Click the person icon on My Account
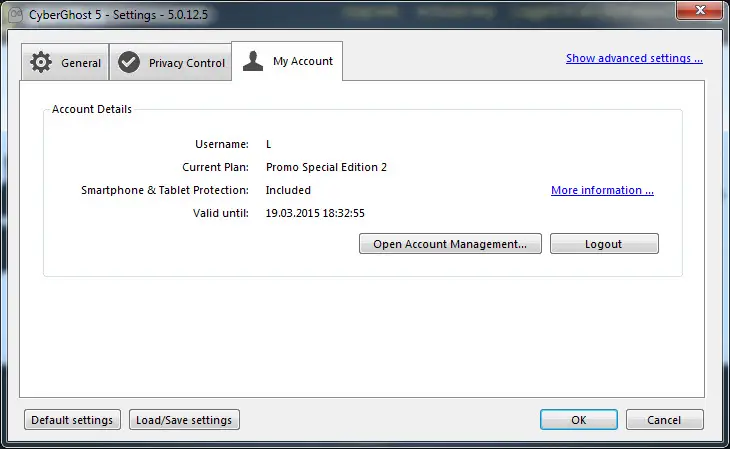The height and width of the screenshot is (449, 730). [253, 61]
